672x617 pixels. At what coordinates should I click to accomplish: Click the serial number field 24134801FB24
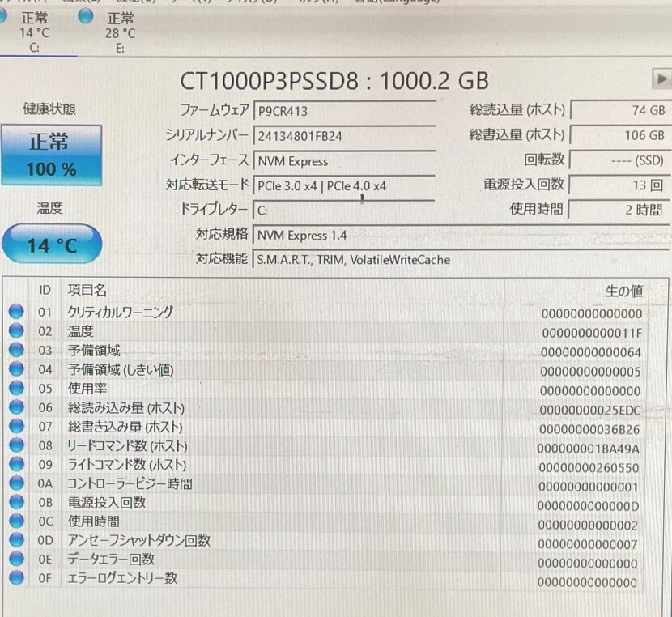click(345, 136)
